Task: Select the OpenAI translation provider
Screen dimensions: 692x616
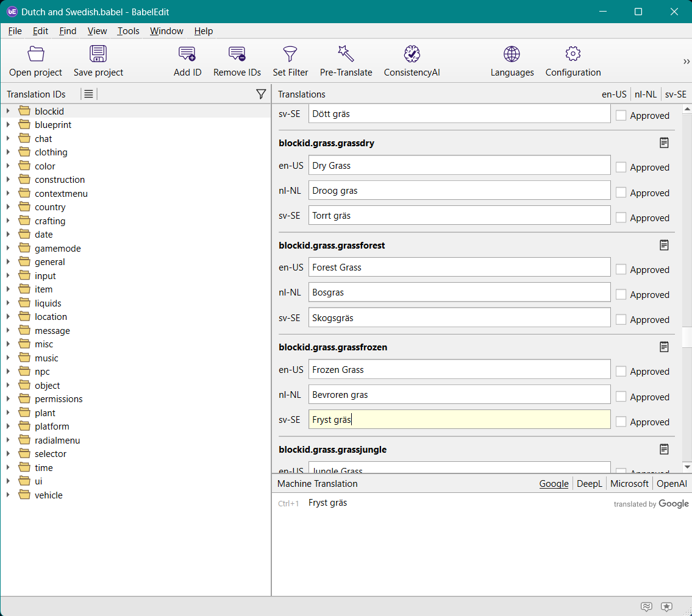Action: coord(671,484)
